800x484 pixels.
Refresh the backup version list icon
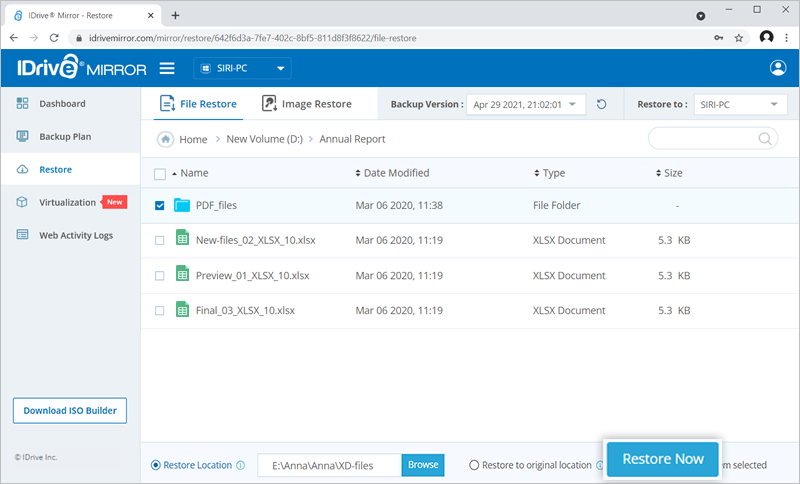(x=602, y=104)
